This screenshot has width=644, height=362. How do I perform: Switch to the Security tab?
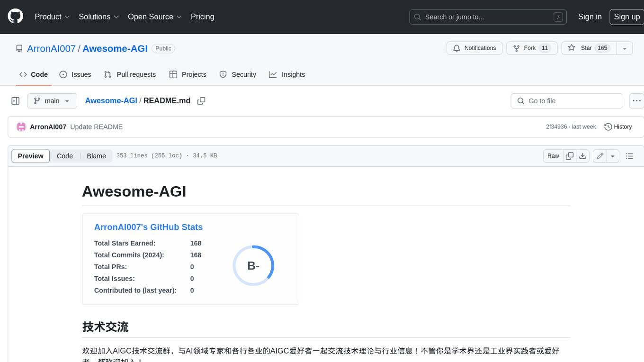point(238,74)
